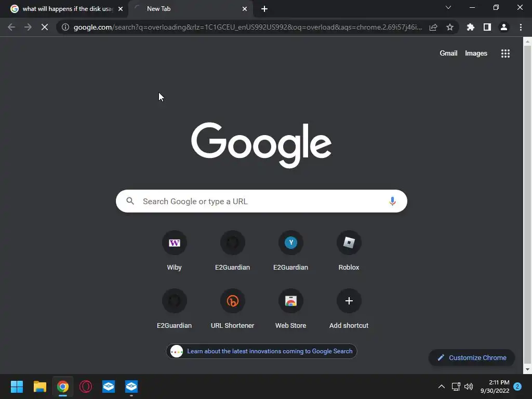Expand the tab search chevron
The image size is (532, 399).
point(448,7)
